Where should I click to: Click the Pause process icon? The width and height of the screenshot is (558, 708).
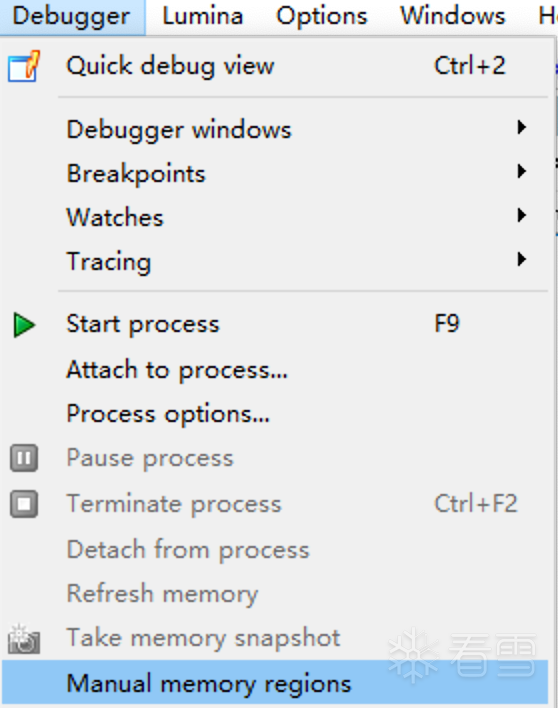pos(24,458)
